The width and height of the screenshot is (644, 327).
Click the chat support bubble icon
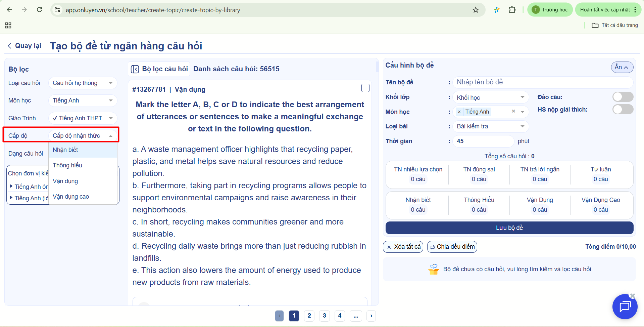625,306
